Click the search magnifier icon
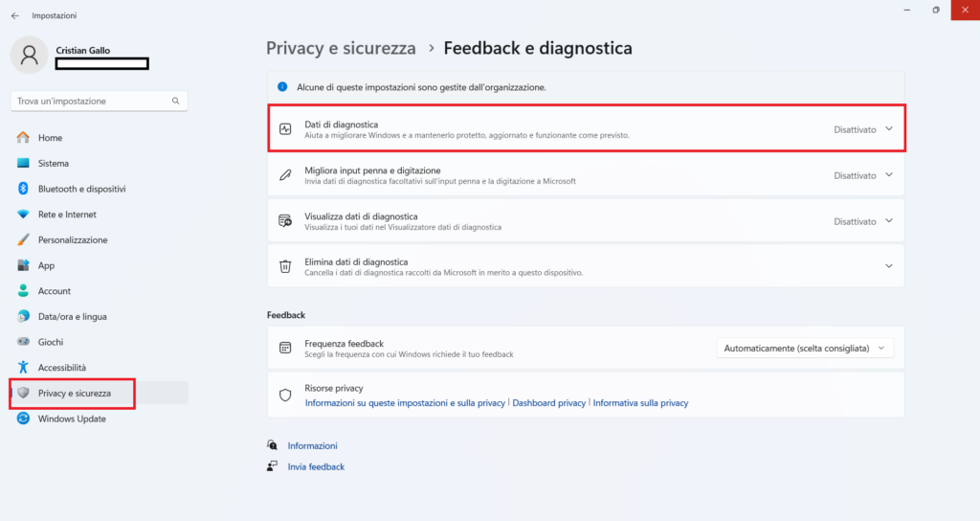Image resolution: width=980 pixels, height=521 pixels. pos(175,101)
